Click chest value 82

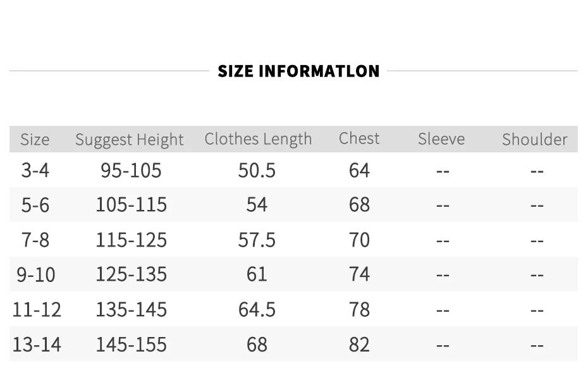pos(359,345)
